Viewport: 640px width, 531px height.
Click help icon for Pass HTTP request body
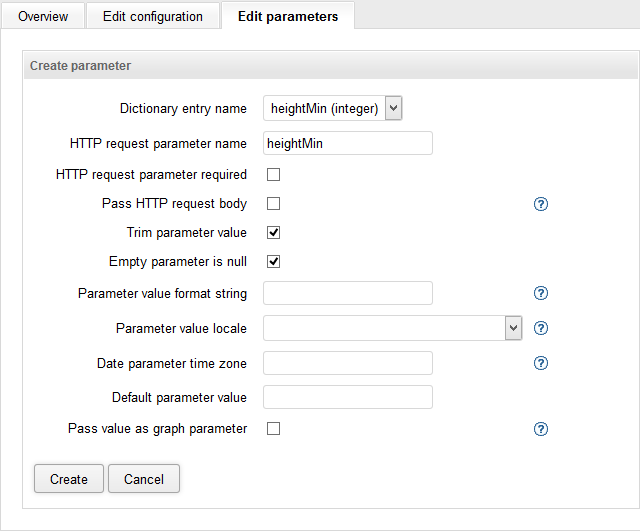541,204
